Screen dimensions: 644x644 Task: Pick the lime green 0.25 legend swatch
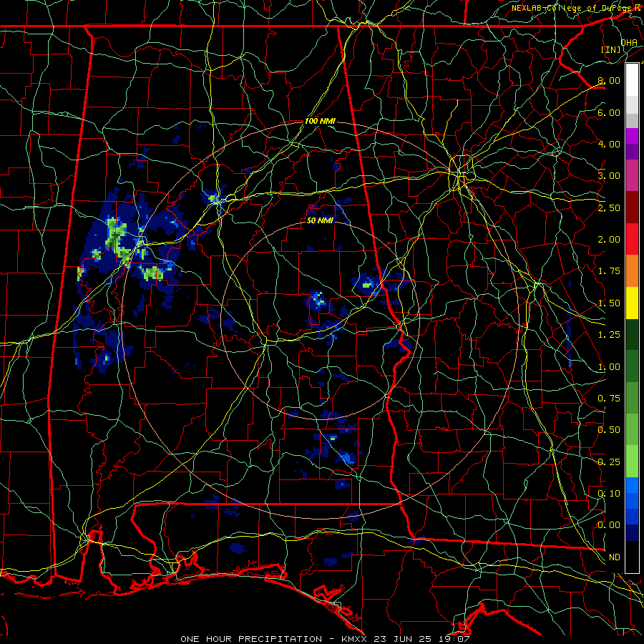coord(632,462)
